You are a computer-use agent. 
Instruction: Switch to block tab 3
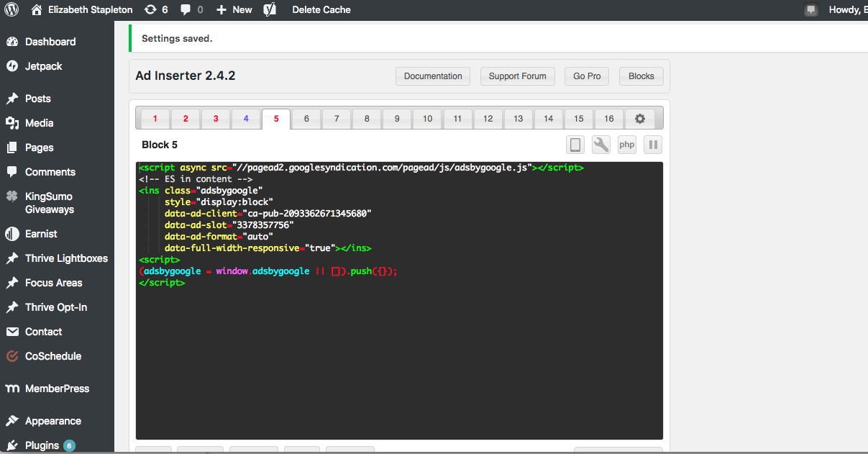(x=216, y=119)
